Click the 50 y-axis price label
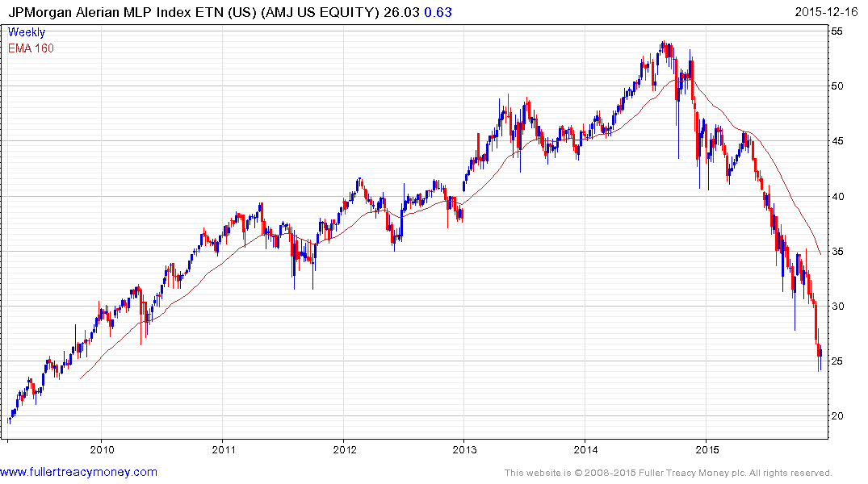 pyautogui.click(x=837, y=86)
